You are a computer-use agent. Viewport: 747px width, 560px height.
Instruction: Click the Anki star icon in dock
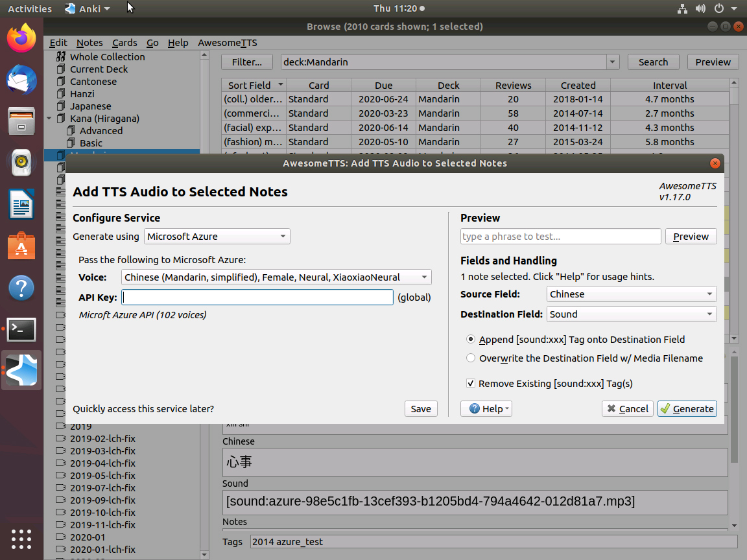[21, 370]
